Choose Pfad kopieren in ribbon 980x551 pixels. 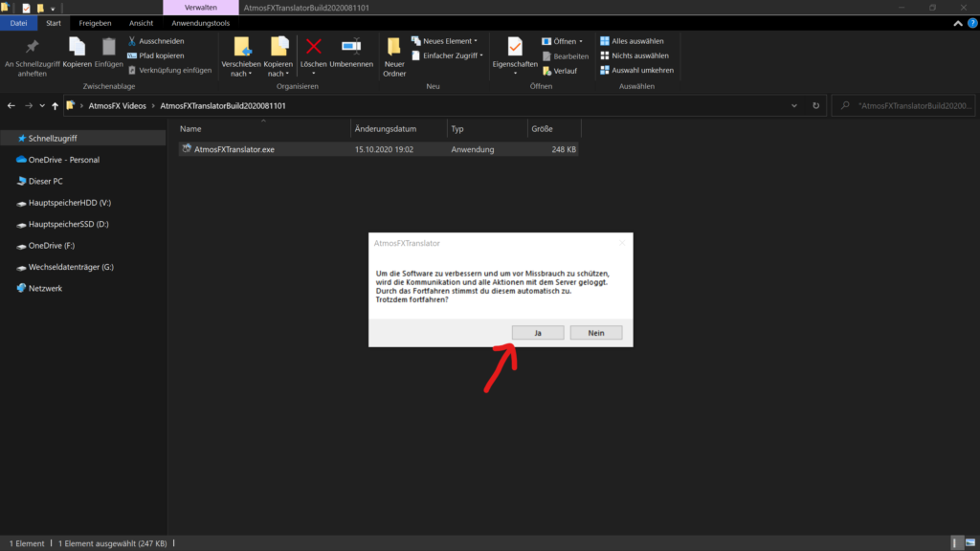[x=156, y=55]
